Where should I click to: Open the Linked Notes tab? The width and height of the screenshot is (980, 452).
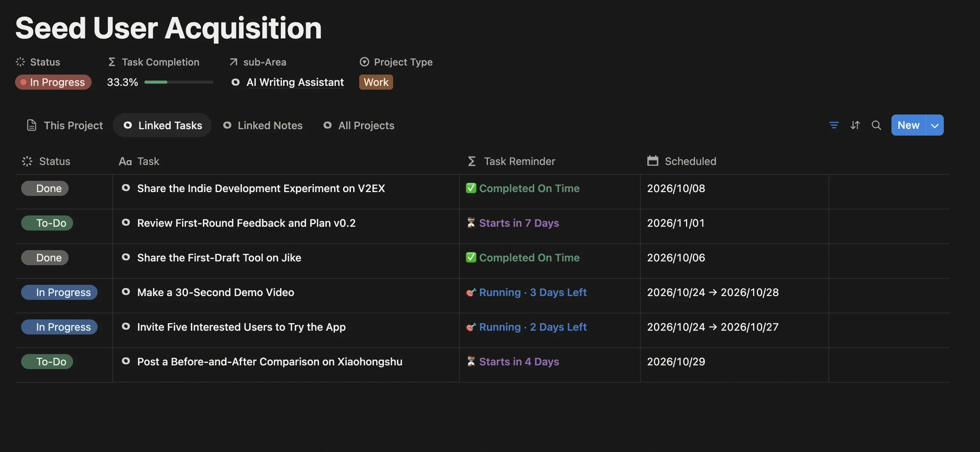pos(262,125)
